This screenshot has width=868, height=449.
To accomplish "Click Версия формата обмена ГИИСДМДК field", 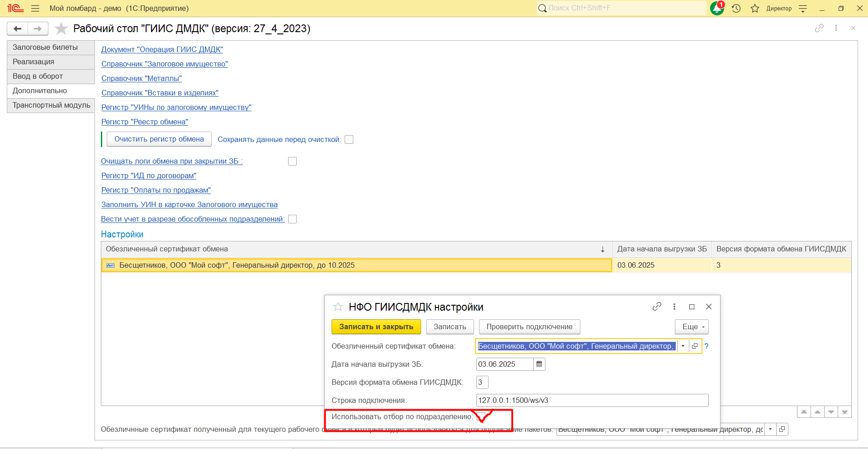I will [482, 382].
